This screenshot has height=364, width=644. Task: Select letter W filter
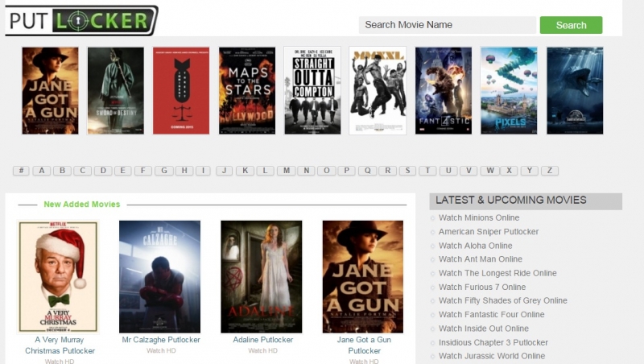[x=490, y=171]
